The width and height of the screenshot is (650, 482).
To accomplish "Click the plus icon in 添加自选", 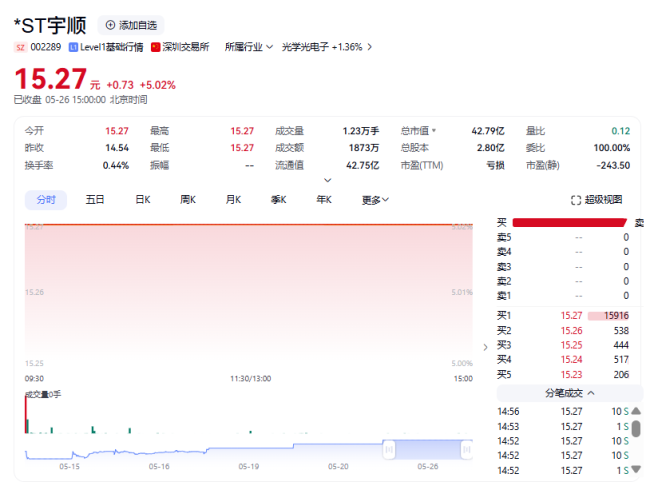I will 110,25.
